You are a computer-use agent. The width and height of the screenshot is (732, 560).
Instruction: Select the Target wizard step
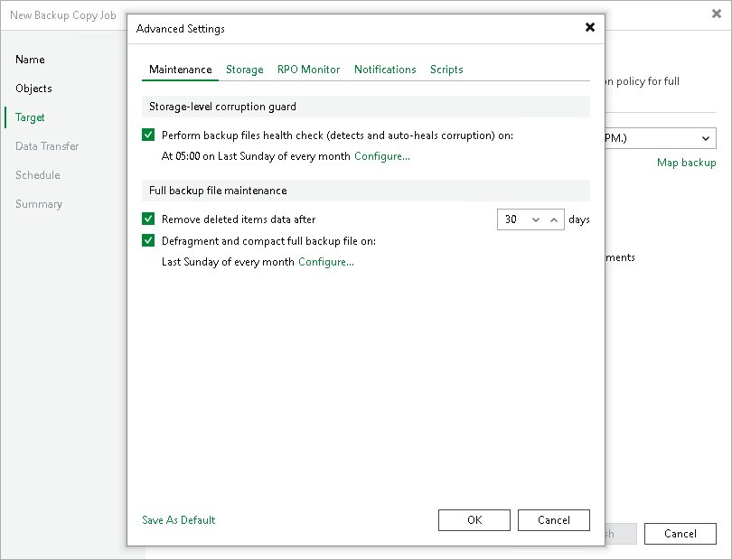click(x=30, y=117)
